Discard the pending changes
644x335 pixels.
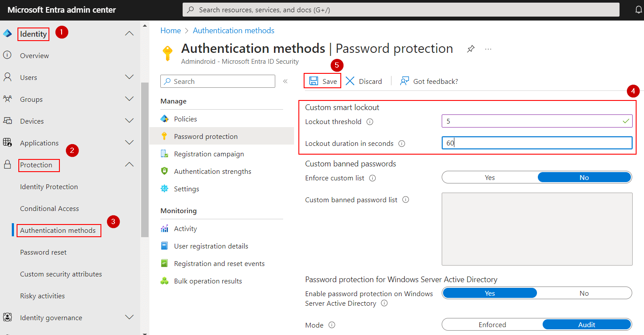click(364, 81)
